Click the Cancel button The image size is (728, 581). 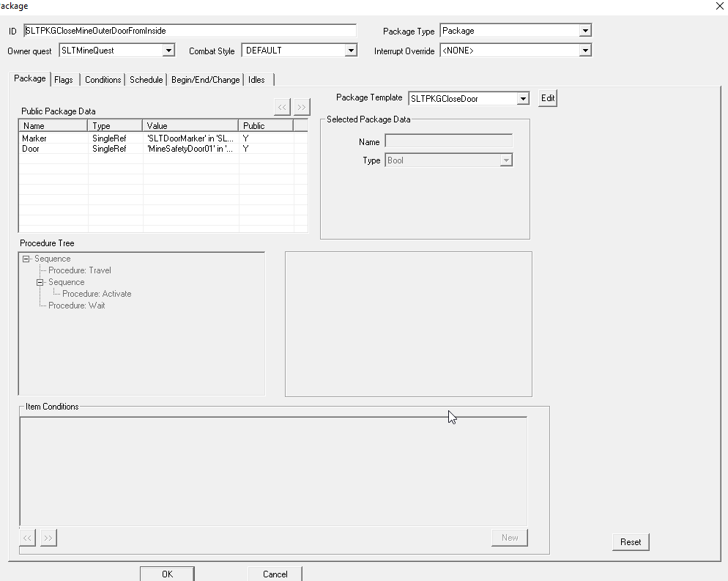(x=275, y=574)
